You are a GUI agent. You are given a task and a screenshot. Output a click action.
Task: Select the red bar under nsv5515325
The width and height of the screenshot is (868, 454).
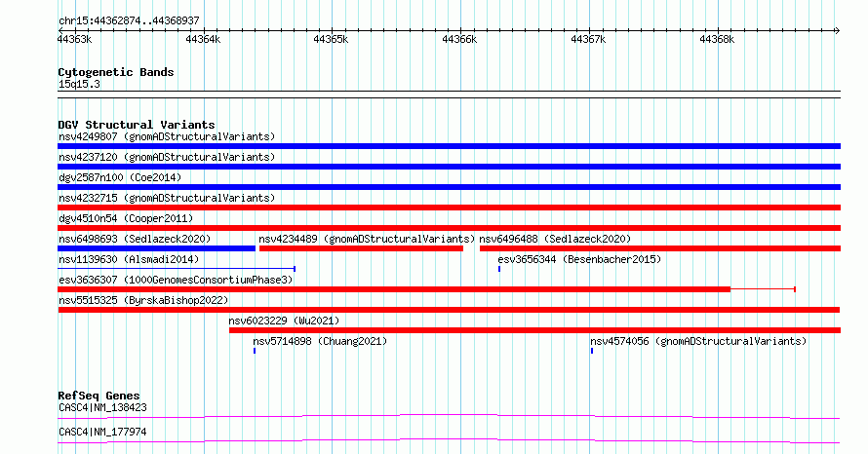[x=449, y=310]
